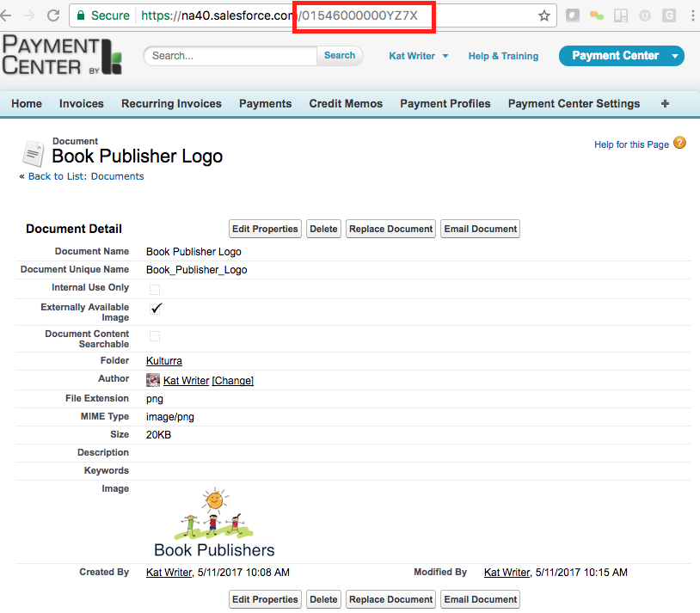Click the bottom Delete button
This screenshot has width=700, height=613.
323,599
